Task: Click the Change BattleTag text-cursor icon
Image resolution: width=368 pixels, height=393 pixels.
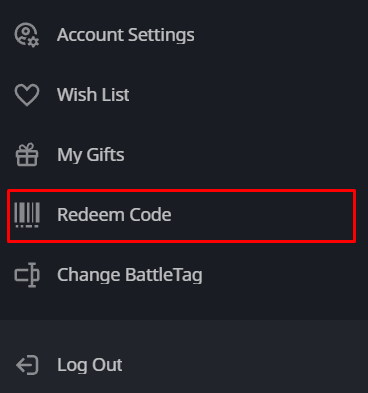Action: (x=27, y=275)
